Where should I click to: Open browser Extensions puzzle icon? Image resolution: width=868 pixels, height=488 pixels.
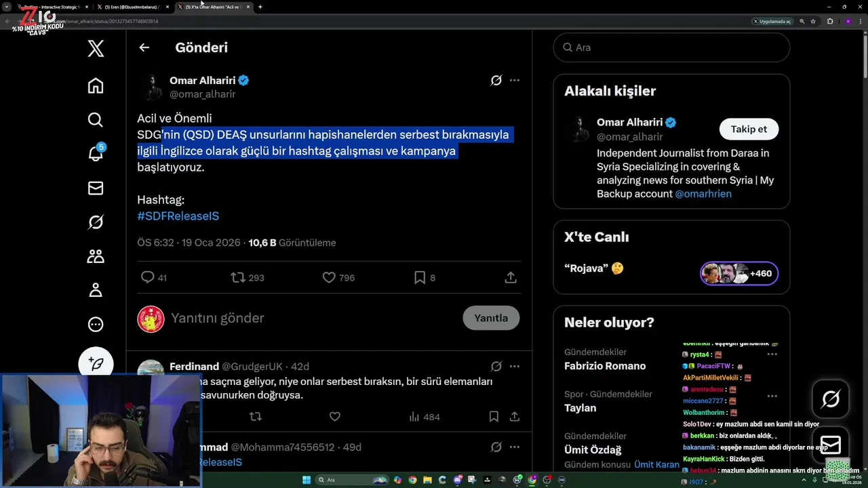pyautogui.click(x=830, y=21)
